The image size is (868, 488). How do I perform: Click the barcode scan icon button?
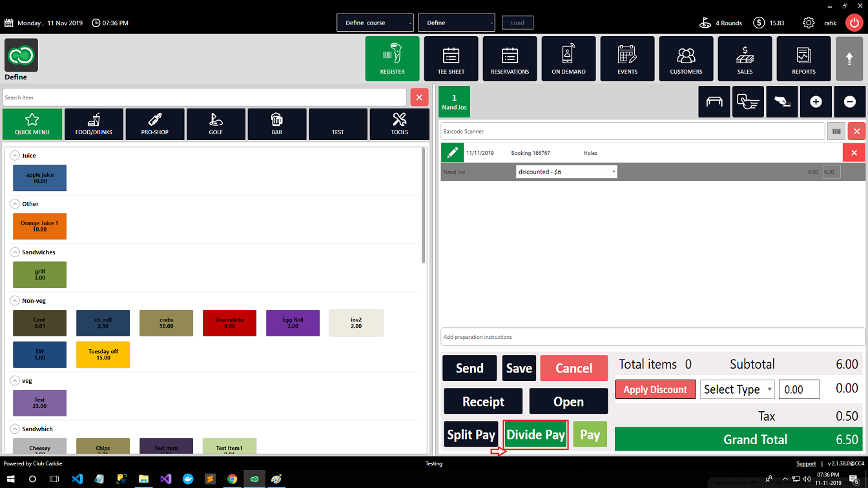[836, 131]
